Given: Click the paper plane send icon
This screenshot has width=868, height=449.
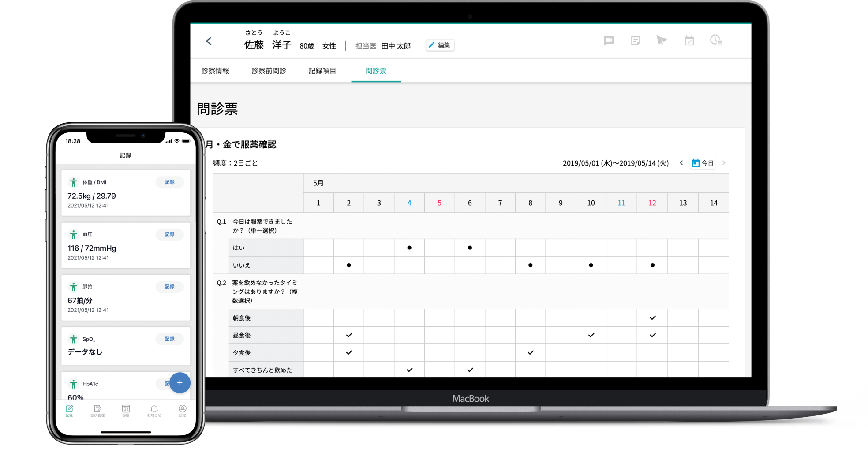Looking at the screenshot, I should point(661,41).
